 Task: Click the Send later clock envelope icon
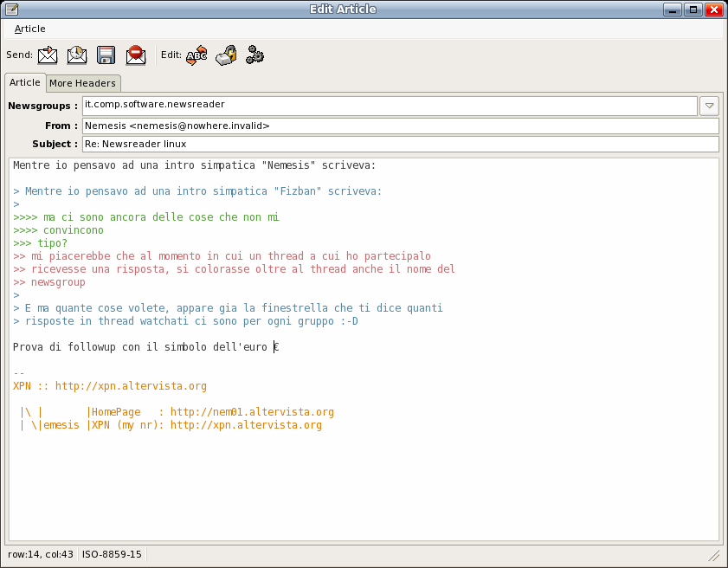point(76,55)
